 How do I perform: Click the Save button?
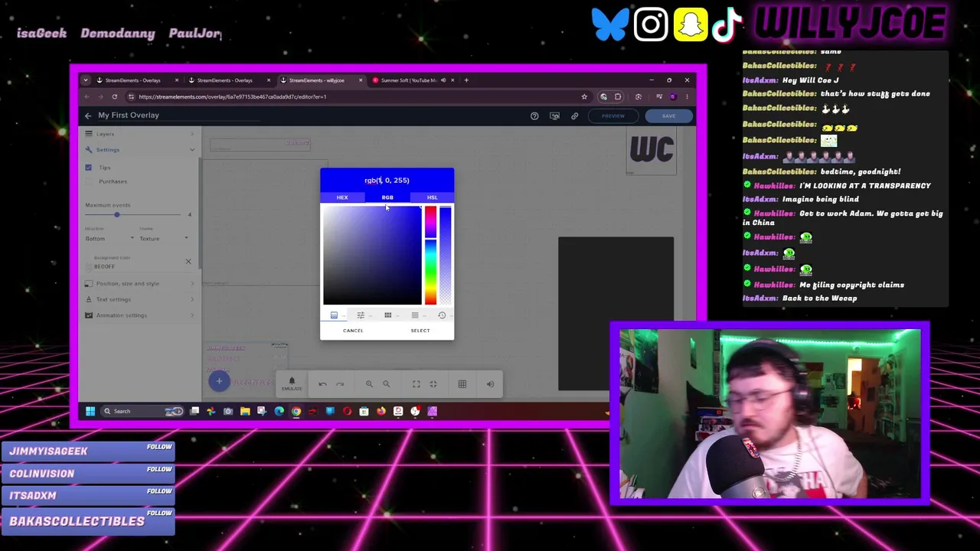[668, 116]
